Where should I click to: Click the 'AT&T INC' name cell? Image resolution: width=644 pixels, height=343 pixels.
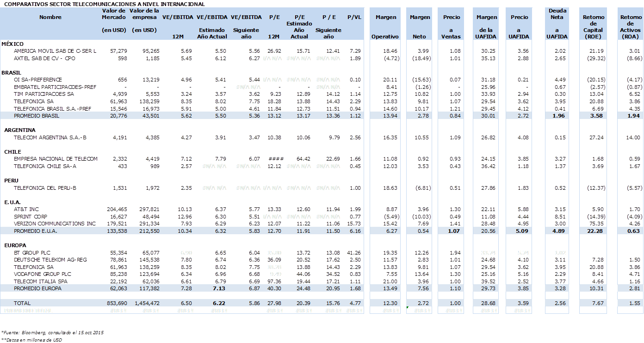(26, 210)
